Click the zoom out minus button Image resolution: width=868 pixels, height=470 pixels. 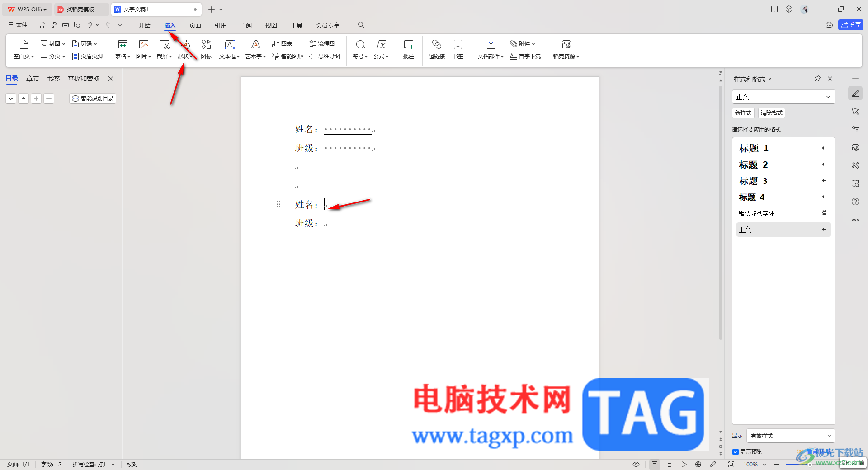[x=777, y=465]
